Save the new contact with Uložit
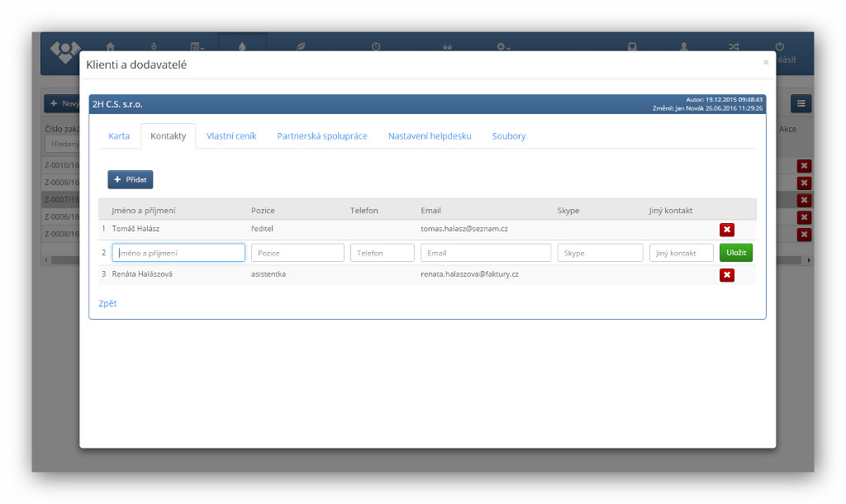The width and height of the screenshot is (846, 504). [735, 253]
